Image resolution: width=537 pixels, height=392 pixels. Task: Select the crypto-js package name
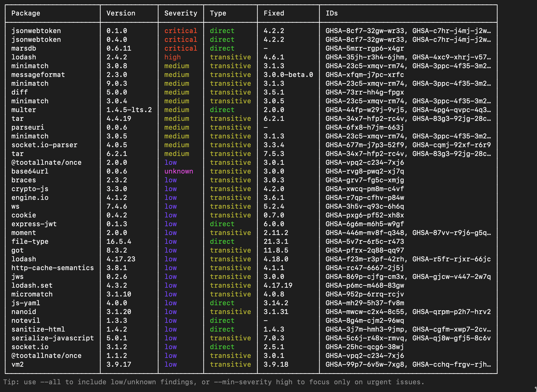click(30, 189)
